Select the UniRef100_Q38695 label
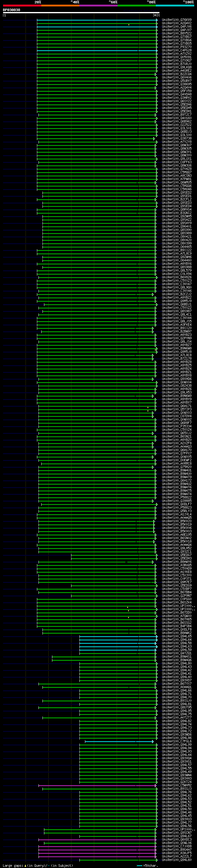 click(x=177, y=84)
